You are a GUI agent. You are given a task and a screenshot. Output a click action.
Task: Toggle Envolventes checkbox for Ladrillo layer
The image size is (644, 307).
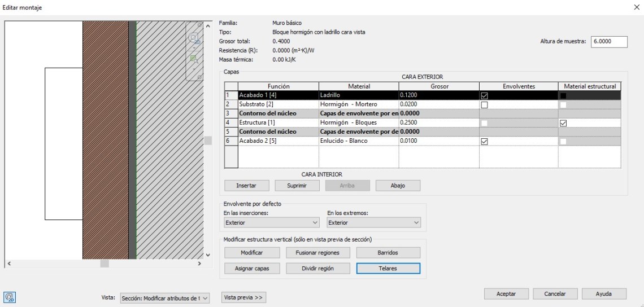[x=484, y=95]
